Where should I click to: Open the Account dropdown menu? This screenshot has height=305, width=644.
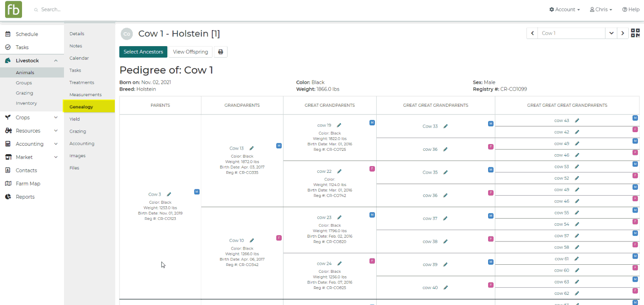pyautogui.click(x=564, y=9)
